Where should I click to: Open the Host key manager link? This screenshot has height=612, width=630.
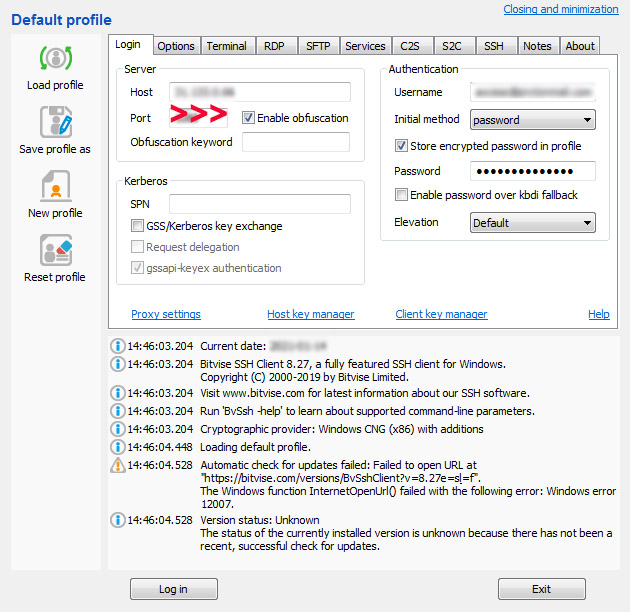pyautogui.click(x=311, y=314)
